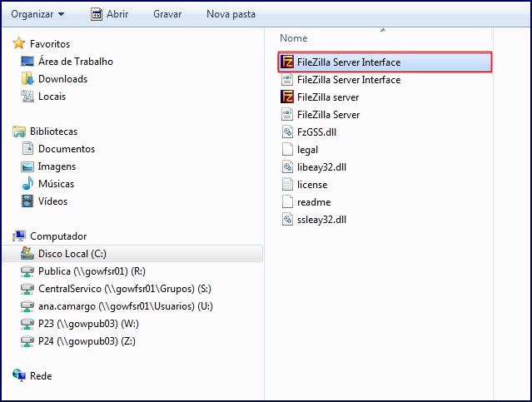Click the Músicas note icon
532x402 pixels.
27,184
